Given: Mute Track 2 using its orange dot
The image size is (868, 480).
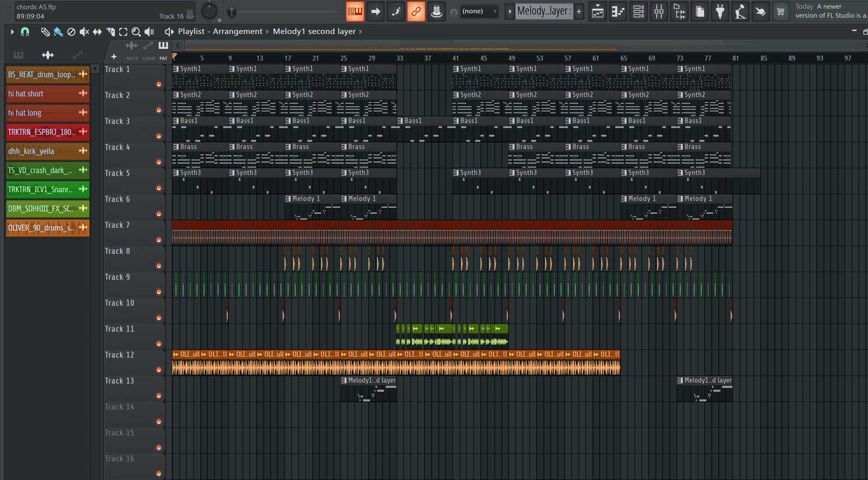Looking at the screenshot, I should [x=159, y=110].
